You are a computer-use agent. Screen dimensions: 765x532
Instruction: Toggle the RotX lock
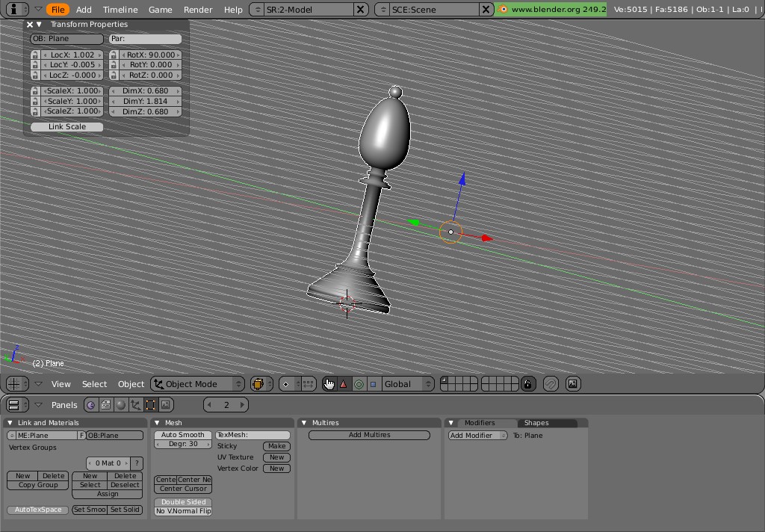(x=114, y=55)
